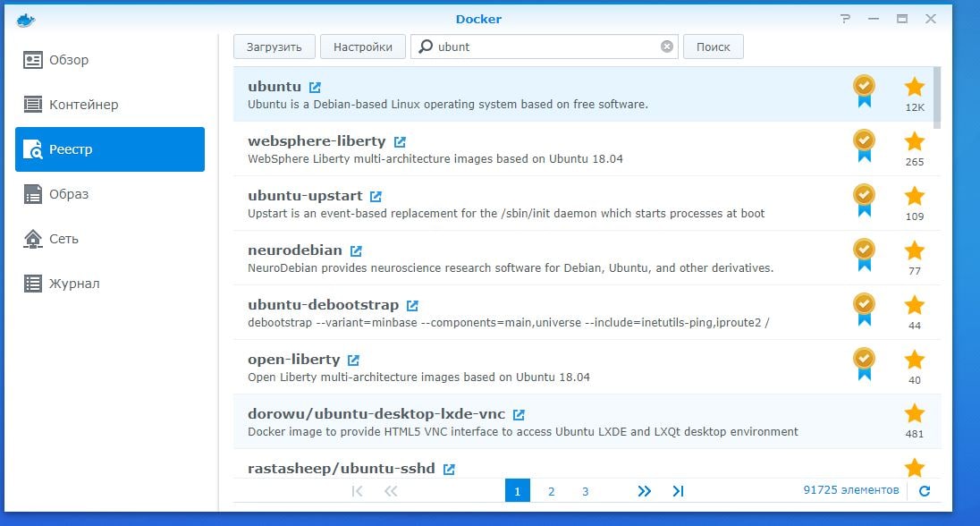
Task: Click the star above 44 on ubuntu-debootstrap
Action: 915,304
